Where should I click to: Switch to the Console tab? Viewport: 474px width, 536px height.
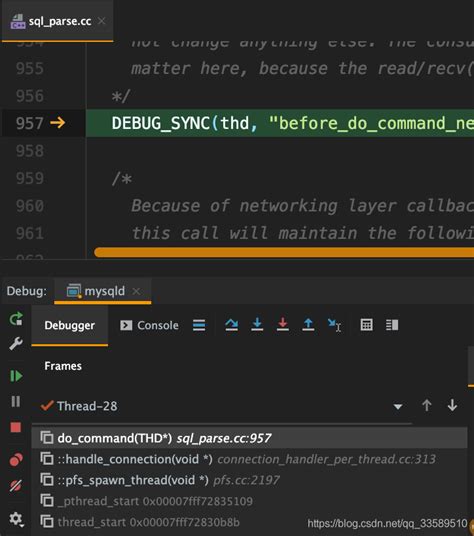click(149, 325)
